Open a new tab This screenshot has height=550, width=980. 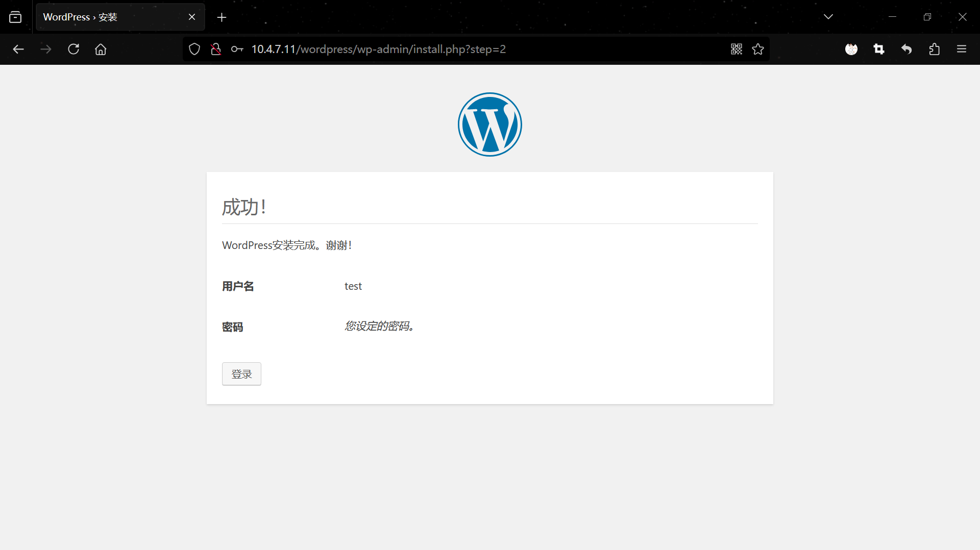222,17
